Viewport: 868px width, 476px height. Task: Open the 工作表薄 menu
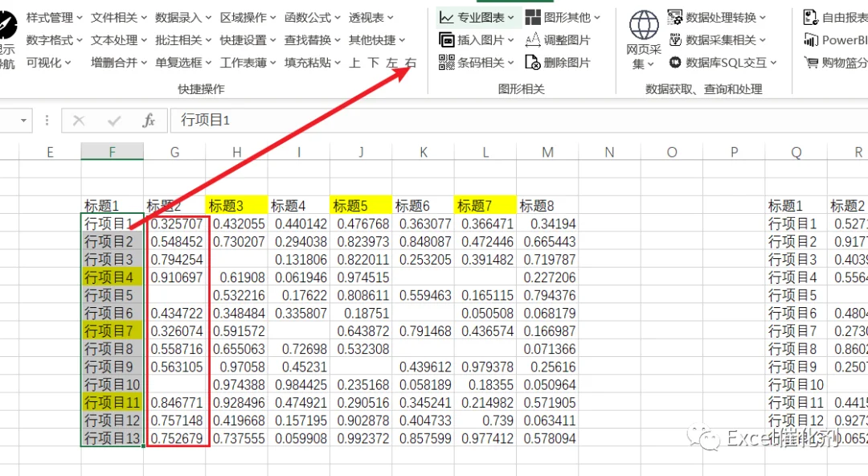coord(248,63)
